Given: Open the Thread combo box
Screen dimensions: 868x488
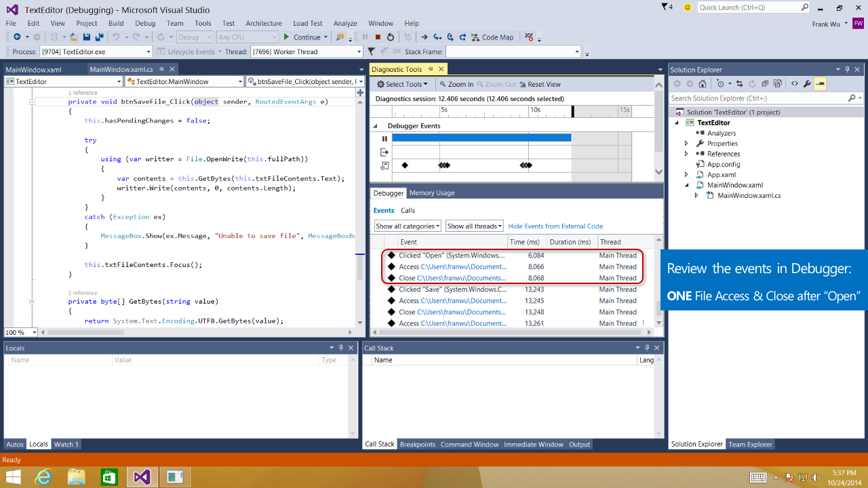Looking at the screenshot, I should tap(307, 52).
